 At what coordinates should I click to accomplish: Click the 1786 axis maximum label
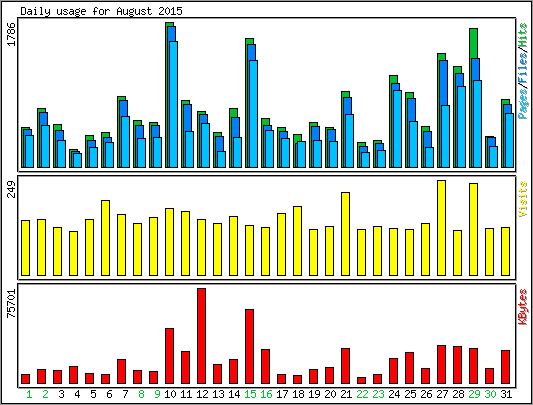(x=11, y=34)
